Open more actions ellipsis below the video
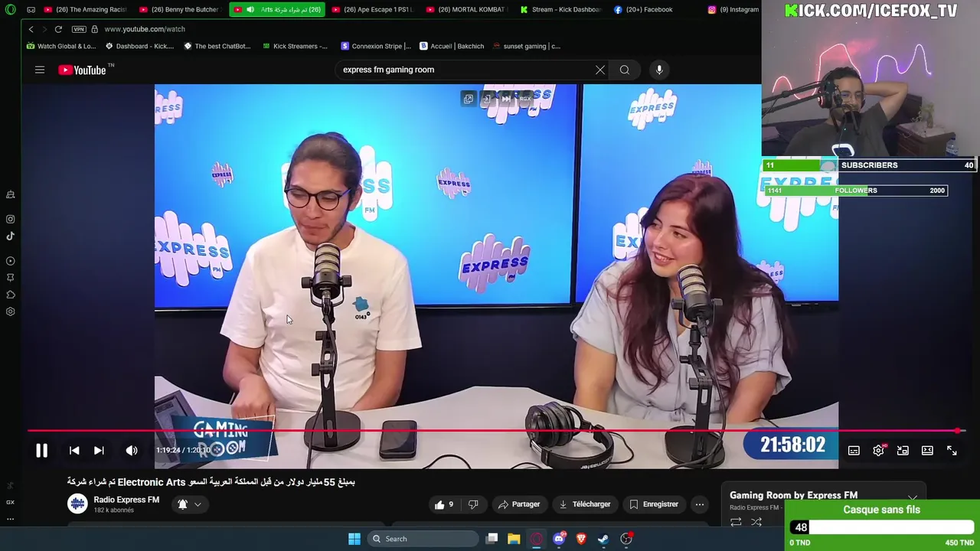Viewport: 980px width, 551px height. (700, 504)
